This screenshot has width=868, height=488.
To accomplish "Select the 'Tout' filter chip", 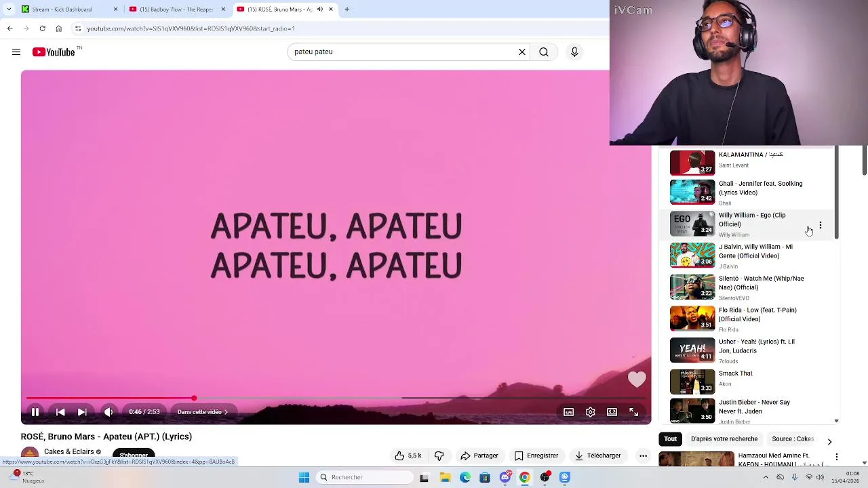I will (x=670, y=439).
